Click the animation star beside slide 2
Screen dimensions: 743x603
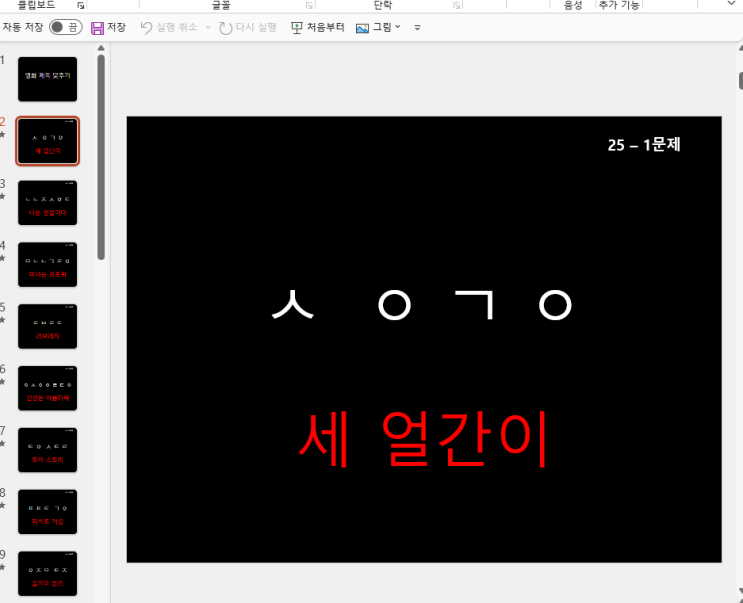(2, 135)
